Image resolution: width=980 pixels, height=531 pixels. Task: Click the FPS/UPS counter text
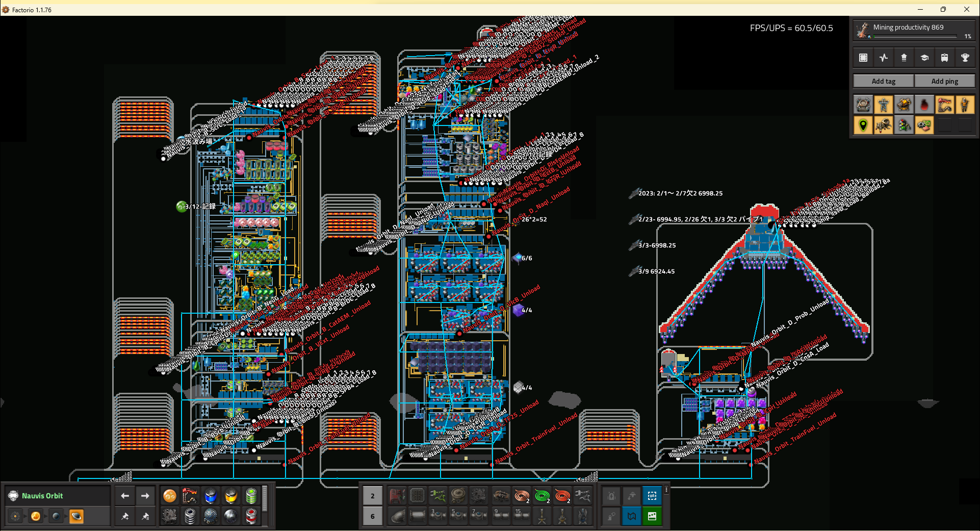click(791, 28)
